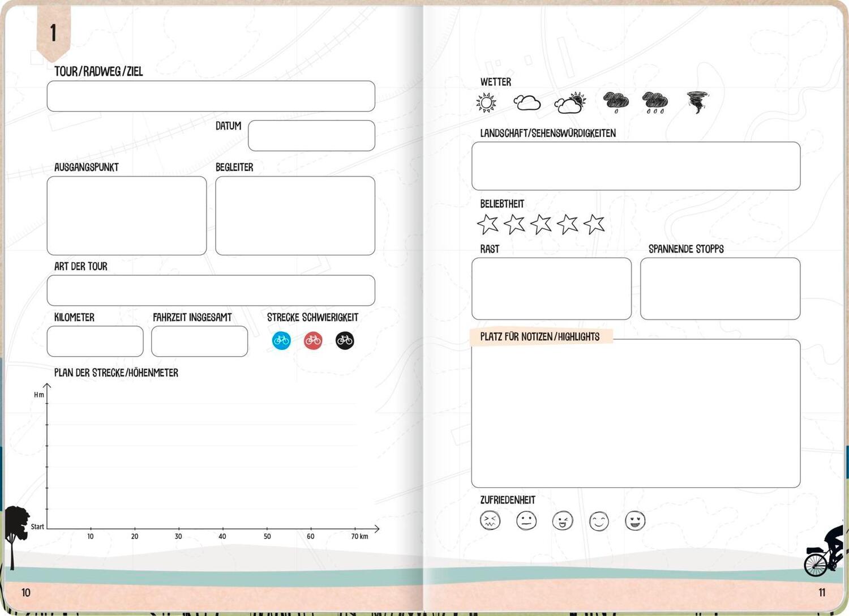849x616 pixels.
Task: Mark the fifth Beliebtheit star
Action: click(x=594, y=224)
